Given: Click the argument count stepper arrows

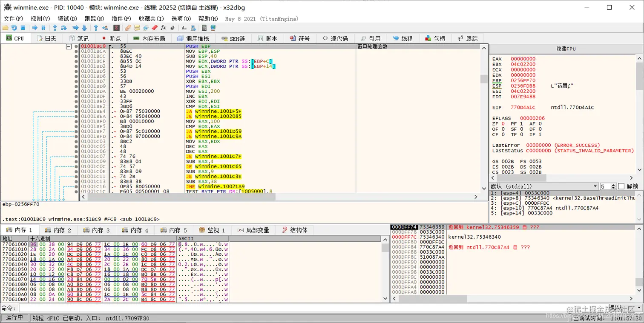Looking at the screenshot, I should [x=613, y=186].
